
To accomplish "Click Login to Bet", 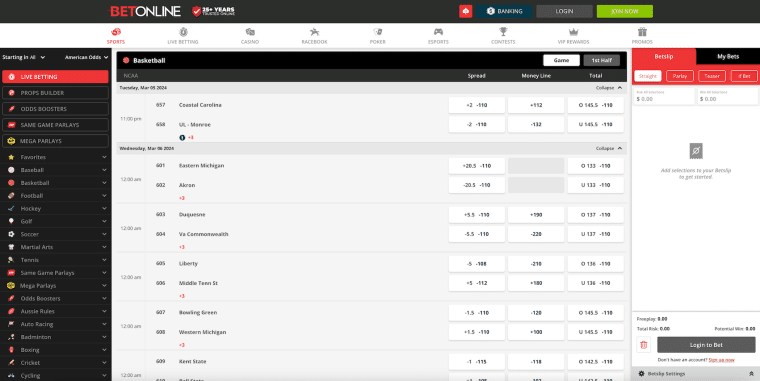I will 706,345.
